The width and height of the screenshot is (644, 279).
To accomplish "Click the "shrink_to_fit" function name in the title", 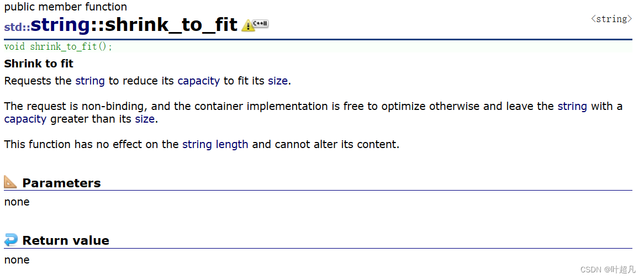I will 171,25.
